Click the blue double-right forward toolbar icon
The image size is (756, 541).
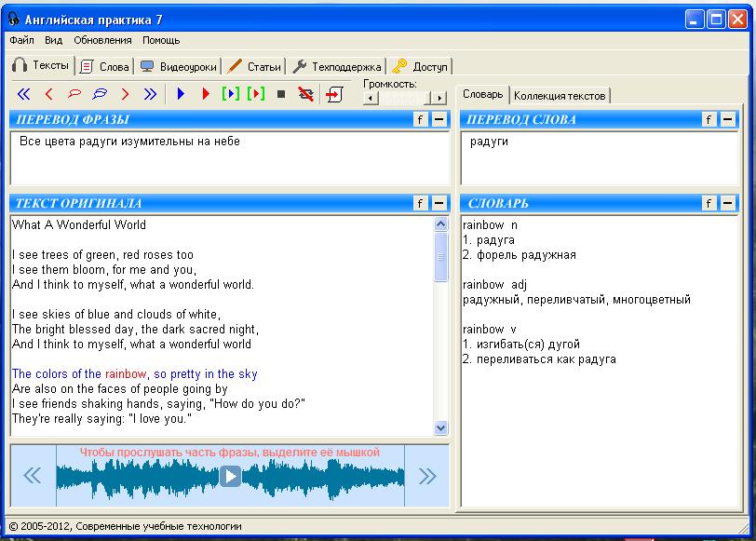click(x=150, y=94)
